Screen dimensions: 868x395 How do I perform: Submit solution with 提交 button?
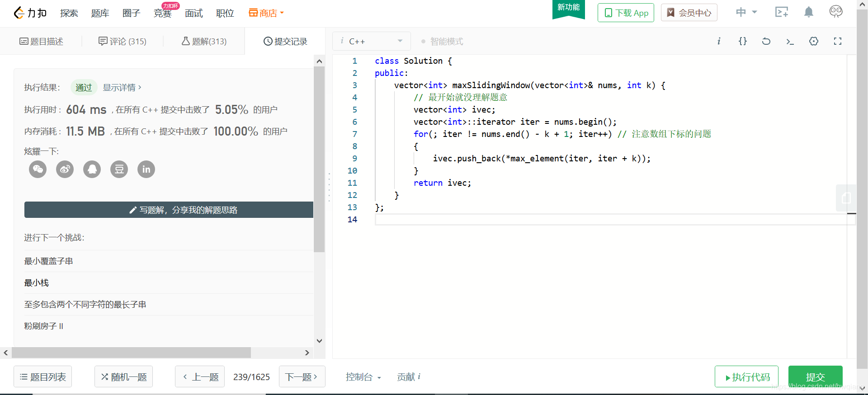tap(816, 376)
